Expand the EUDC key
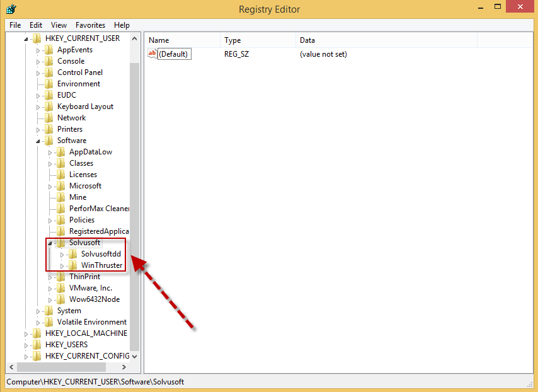The width and height of the screenshot is (538, 392). tap(38, 96)
